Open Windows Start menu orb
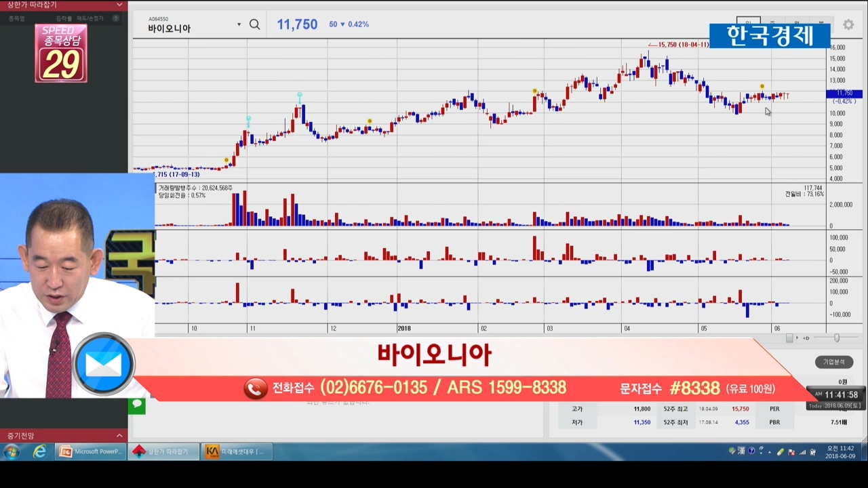The image size is (868, 488). coord(12,451)
